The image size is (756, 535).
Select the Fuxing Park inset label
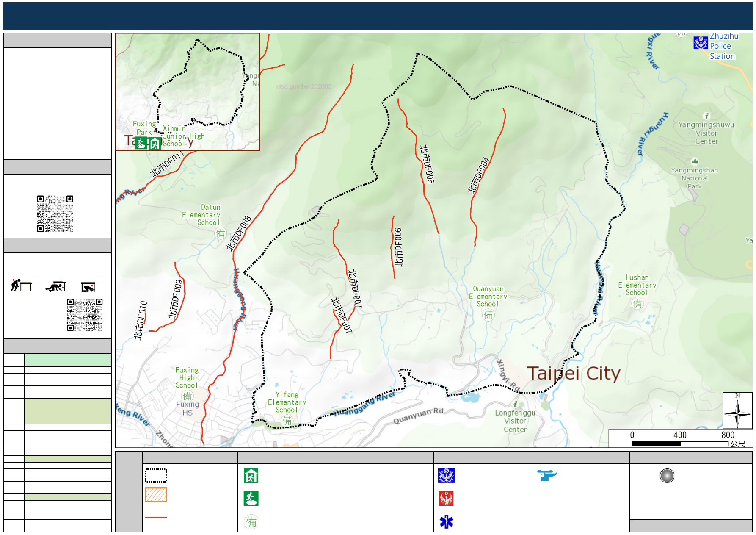pyautogui.click(x=144, y=128)
